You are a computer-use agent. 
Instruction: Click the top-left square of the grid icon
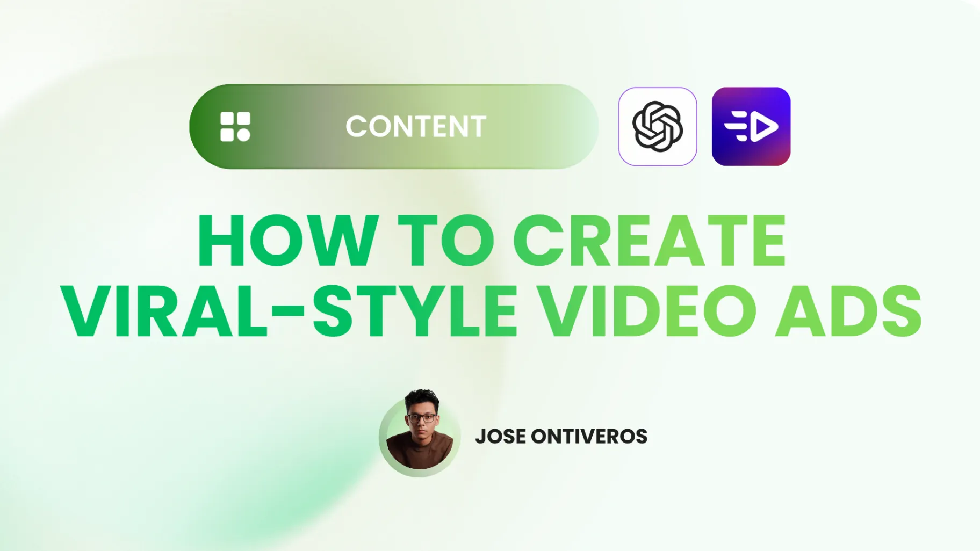pos(227,119)
